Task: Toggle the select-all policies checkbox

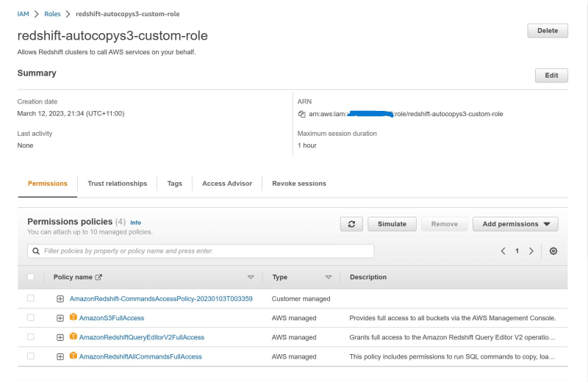Action: (31, 277)
